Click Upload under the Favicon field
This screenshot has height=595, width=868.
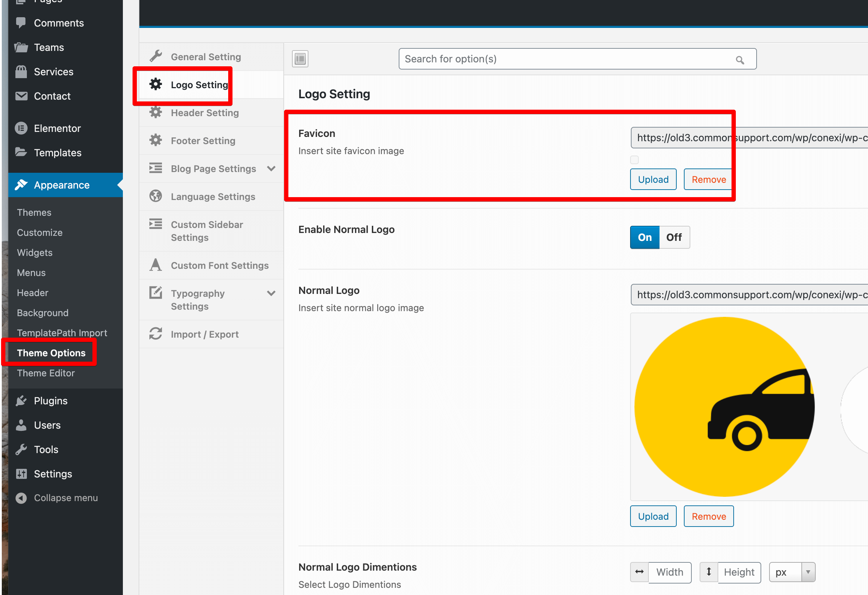coord(653,180)
